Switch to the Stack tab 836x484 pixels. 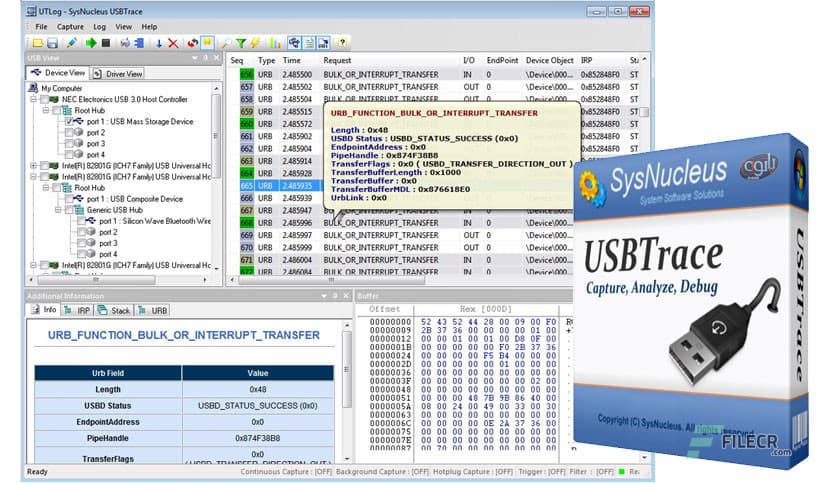click(x=114, y=310)
